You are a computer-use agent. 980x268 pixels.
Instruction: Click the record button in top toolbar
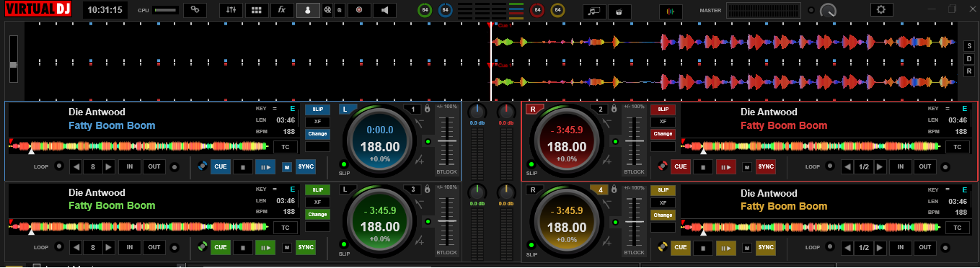point(359,10)
